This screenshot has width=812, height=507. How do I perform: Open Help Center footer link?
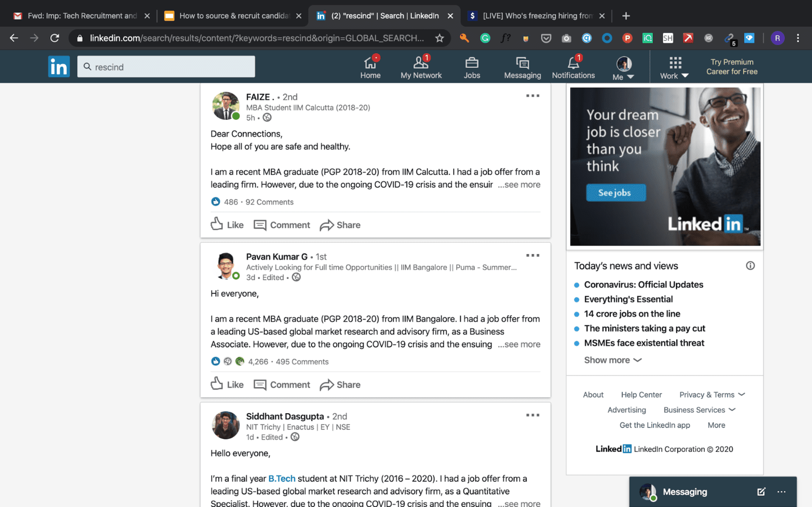click(x=641, y=395)
